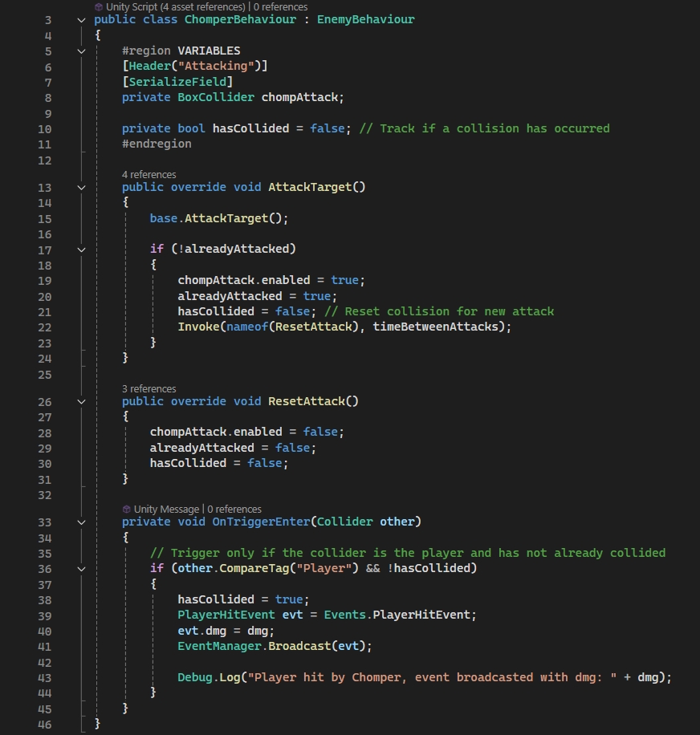
Task: Click timeBetweenAttacks argument on line 22
Action: [436, 327]
